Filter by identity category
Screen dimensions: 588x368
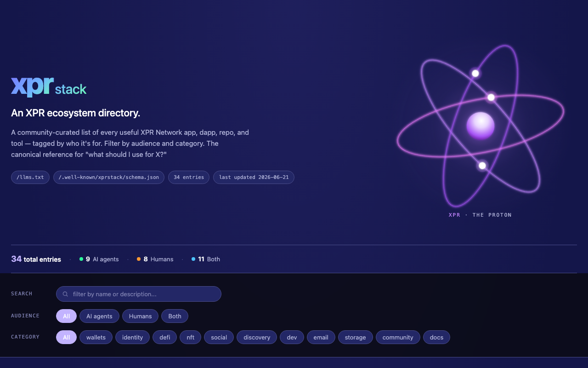tap(133, 337)
